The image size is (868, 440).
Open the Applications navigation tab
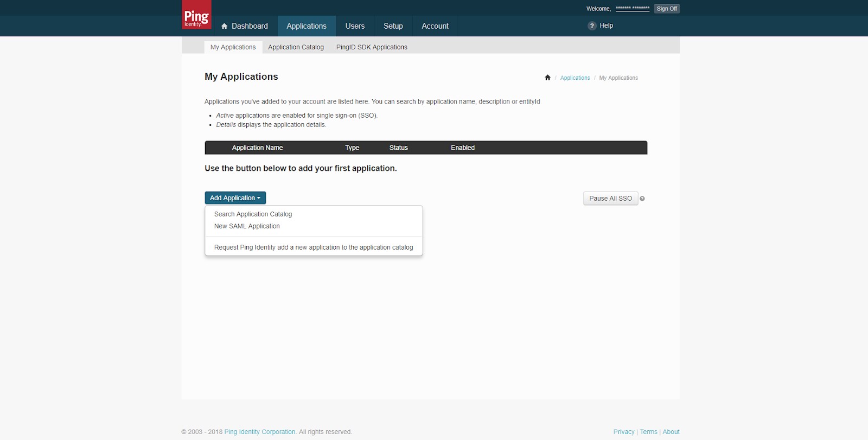point(306,26)
